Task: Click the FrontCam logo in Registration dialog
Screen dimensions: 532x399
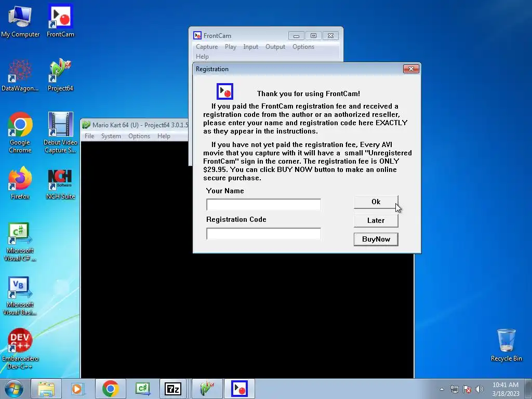Action: (x=225, y=91)
